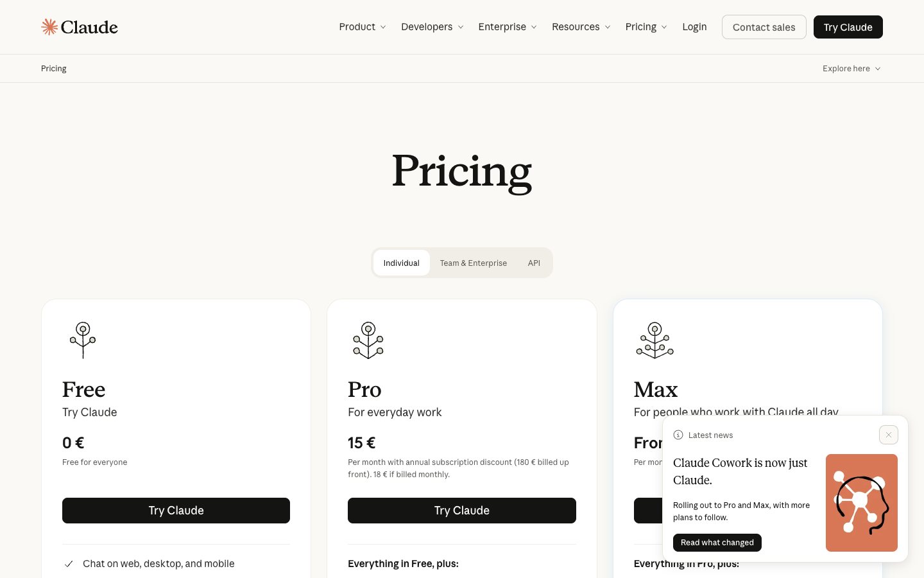Click the Max plan plant icon

click(x=654, y=340)
